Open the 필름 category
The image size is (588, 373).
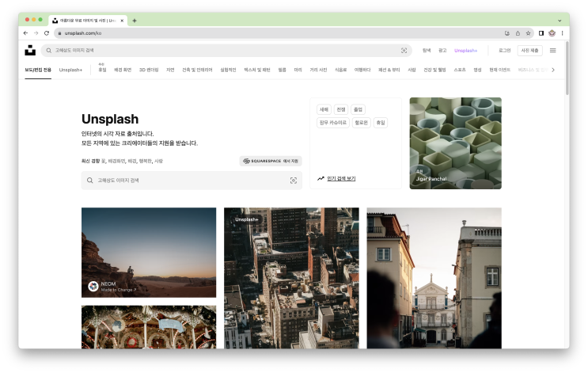pyautogui.click(x=282, y=70)
